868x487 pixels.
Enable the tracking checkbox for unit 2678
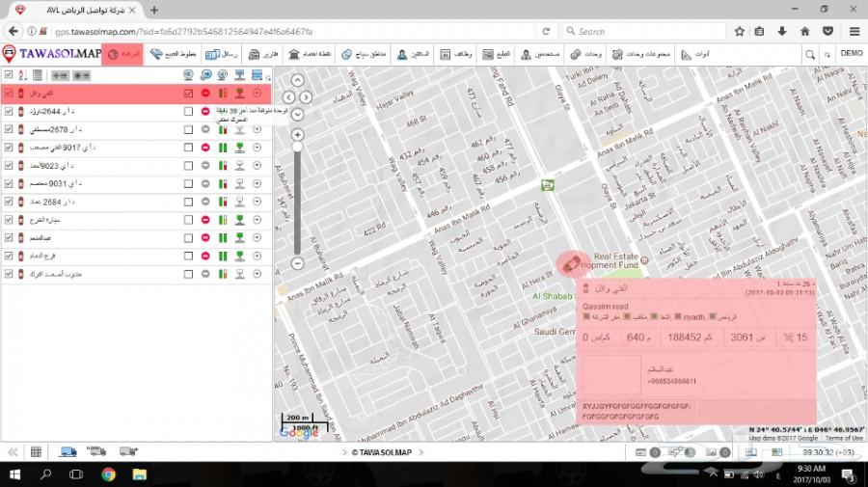tap(188, 129)
